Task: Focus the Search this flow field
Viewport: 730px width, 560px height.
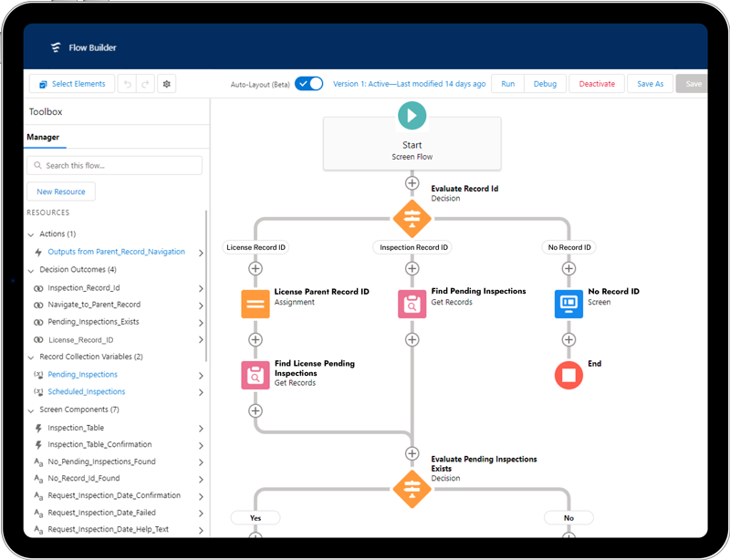Action: click(115, 166)
